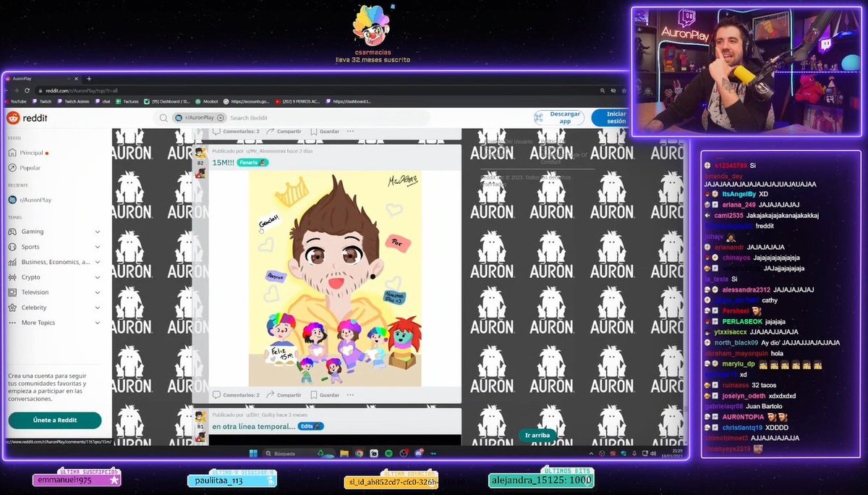The height and width of the screenshot is (495, 868).
Task: Click the Ir arriba button
Action: tap(537, 435)
